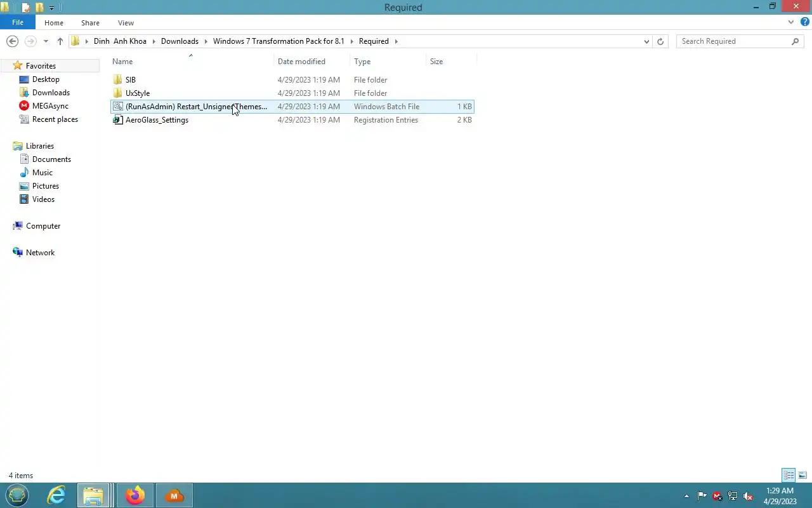Click Registration Entries type text

coord(386,120)
